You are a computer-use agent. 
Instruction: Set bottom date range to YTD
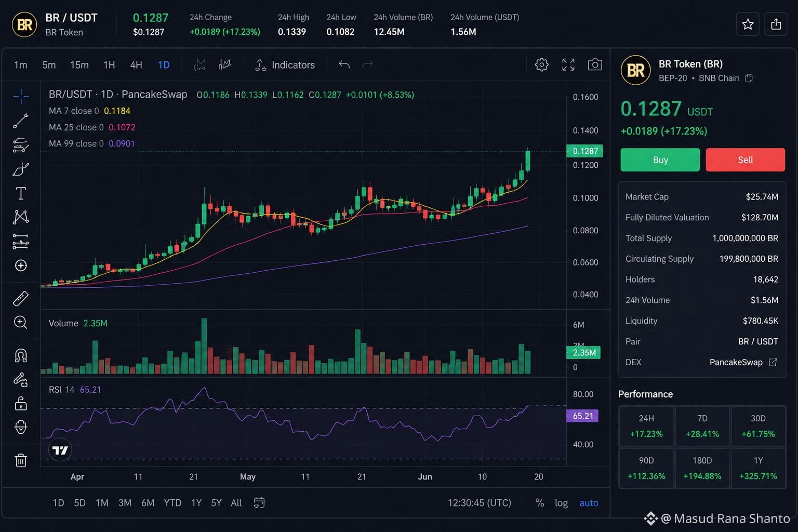click(172, 503)
